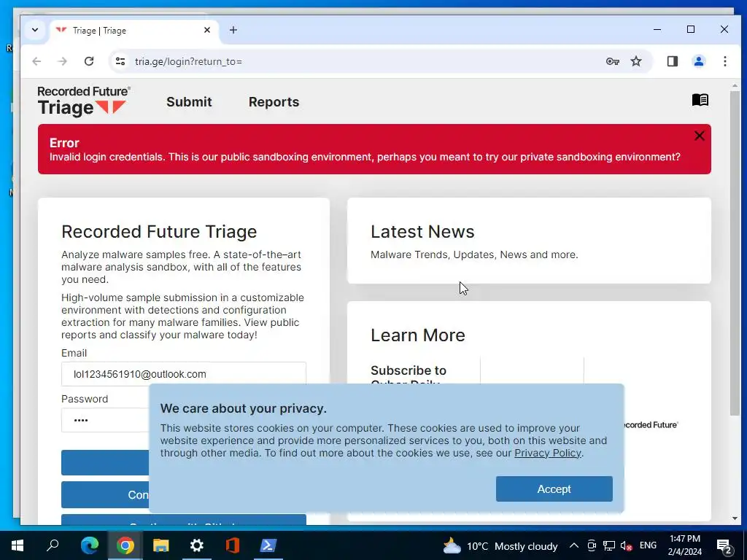Click the muted volume tray icon
Image resolution: width=747 pixels, height=560 pixels.
(x=626, y=545)
